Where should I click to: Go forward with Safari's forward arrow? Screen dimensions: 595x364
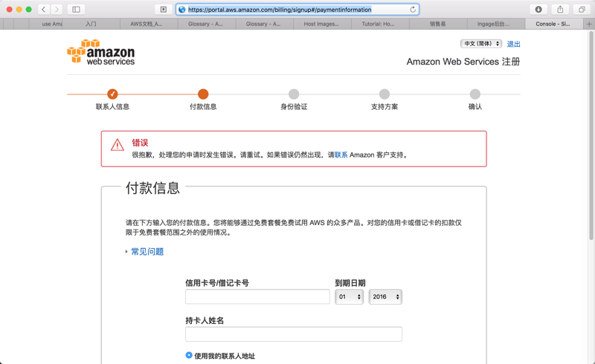click(57, 10)
